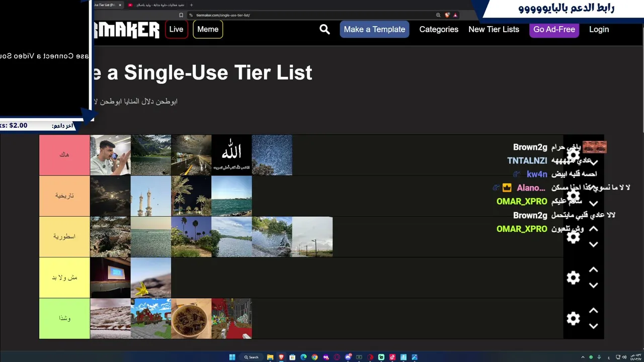
Task: Open settings gear for the مش ولا بد row
Action: (x=573, y=278)
